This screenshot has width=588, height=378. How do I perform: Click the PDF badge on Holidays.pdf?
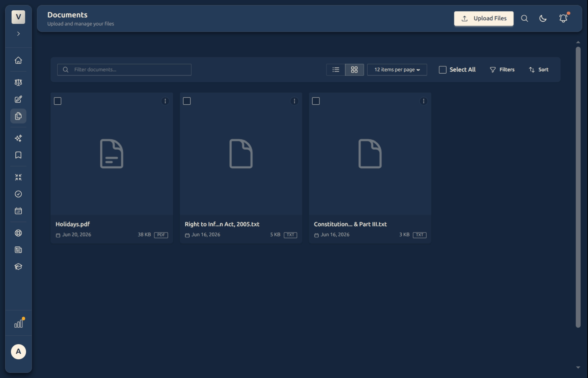(x=161, y=235)
